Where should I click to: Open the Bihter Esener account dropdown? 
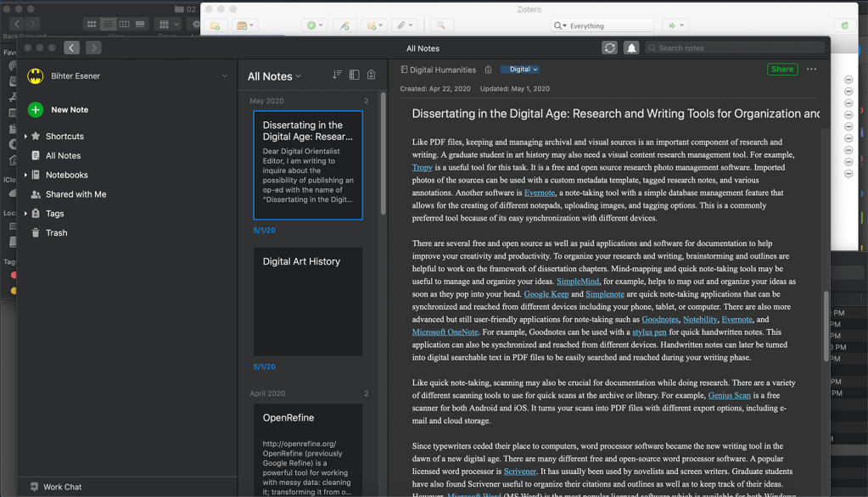click(x=225, y=76)
